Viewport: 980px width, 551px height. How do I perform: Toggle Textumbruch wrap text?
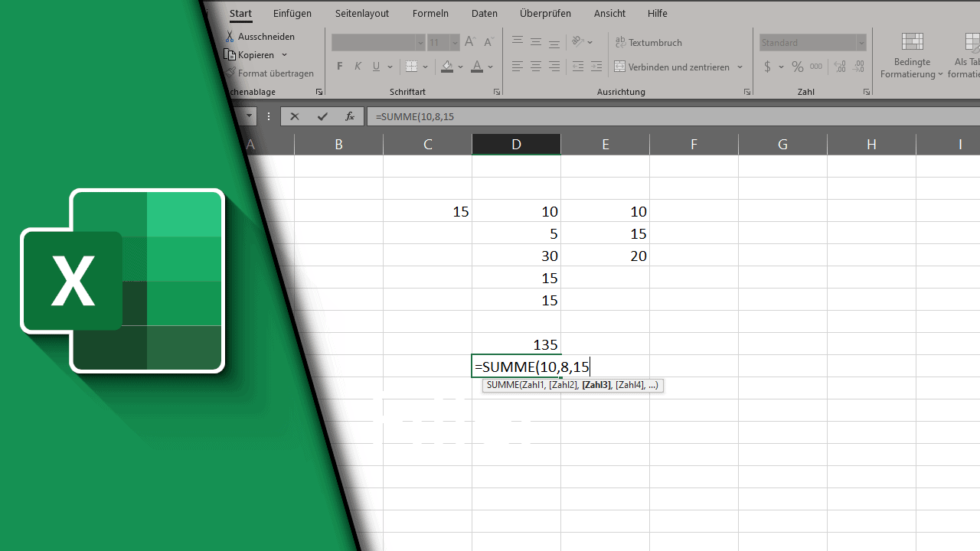648,42
